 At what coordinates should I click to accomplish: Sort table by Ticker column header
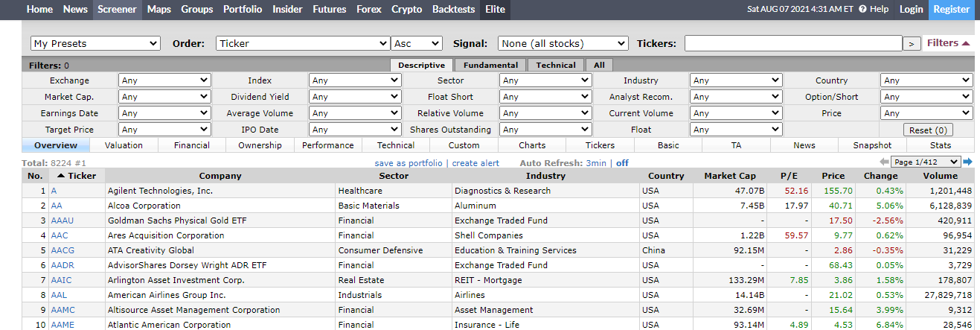76,176
